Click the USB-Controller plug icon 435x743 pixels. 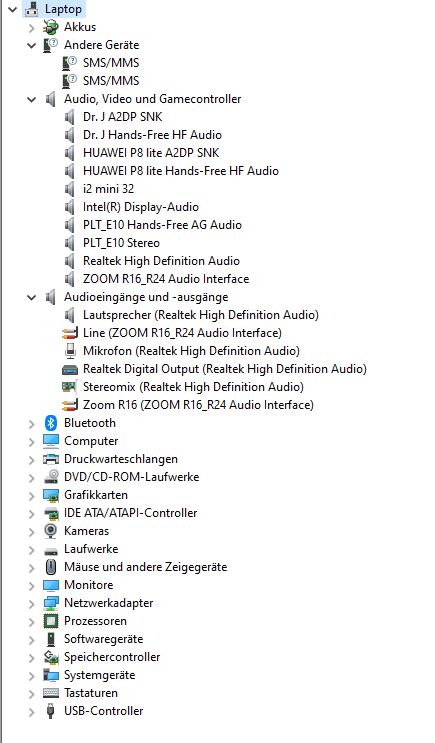point(51,711)
